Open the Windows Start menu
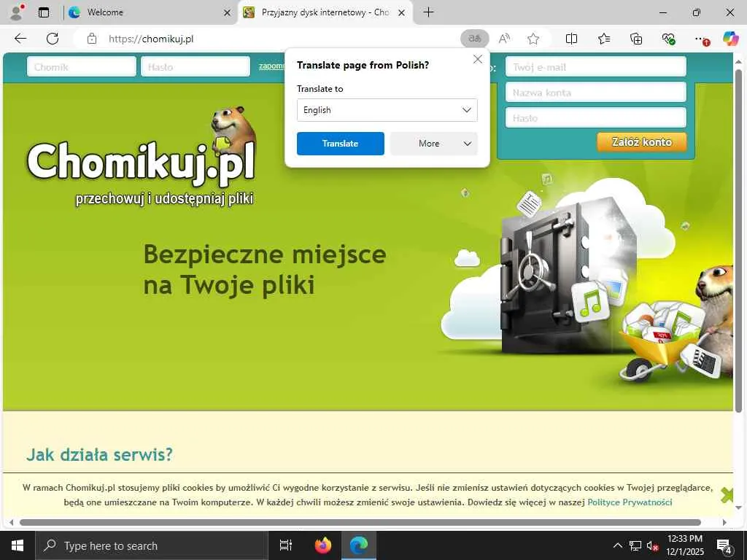Viewport: 747px width, 560px height. (x=18, y=545)
